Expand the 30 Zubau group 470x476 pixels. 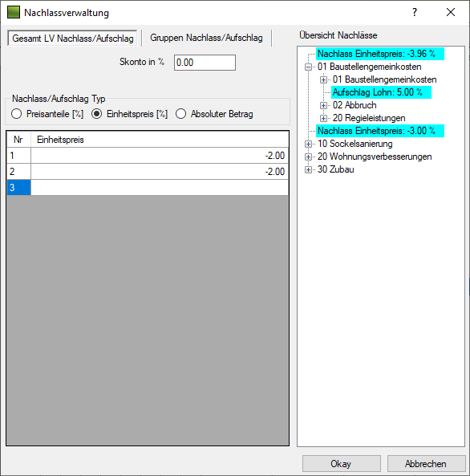click(x=308, y=169)
